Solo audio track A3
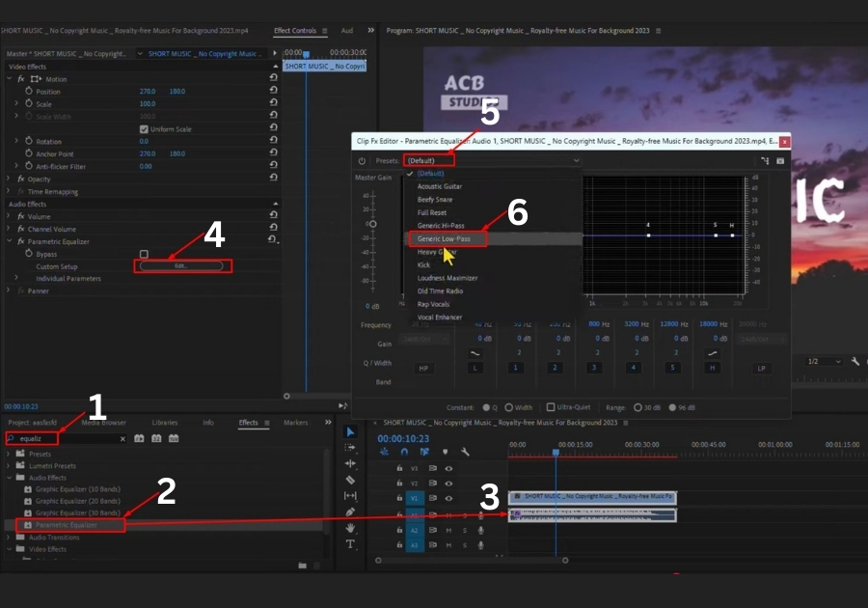Screen dimensions: 868x608 point(465,545)
